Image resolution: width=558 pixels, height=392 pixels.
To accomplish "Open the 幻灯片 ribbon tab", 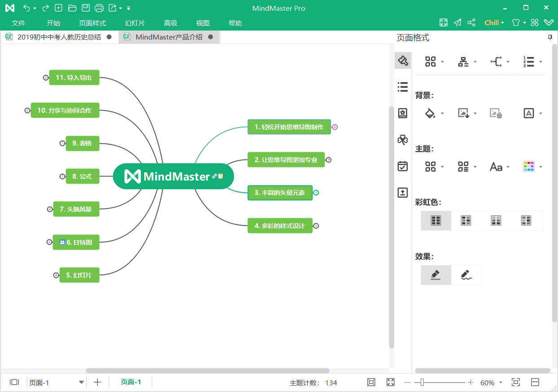I will coord(135,23).
